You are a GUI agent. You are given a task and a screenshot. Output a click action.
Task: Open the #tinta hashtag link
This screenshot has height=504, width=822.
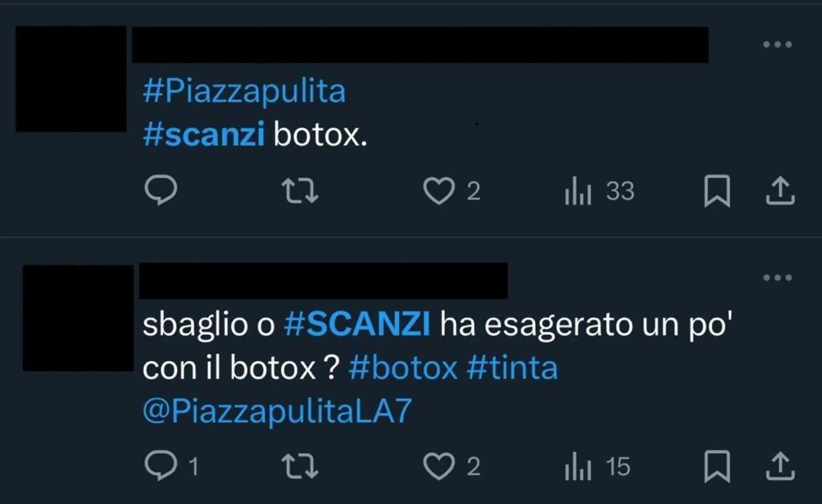pyautogui.click(x=512, y=368)
